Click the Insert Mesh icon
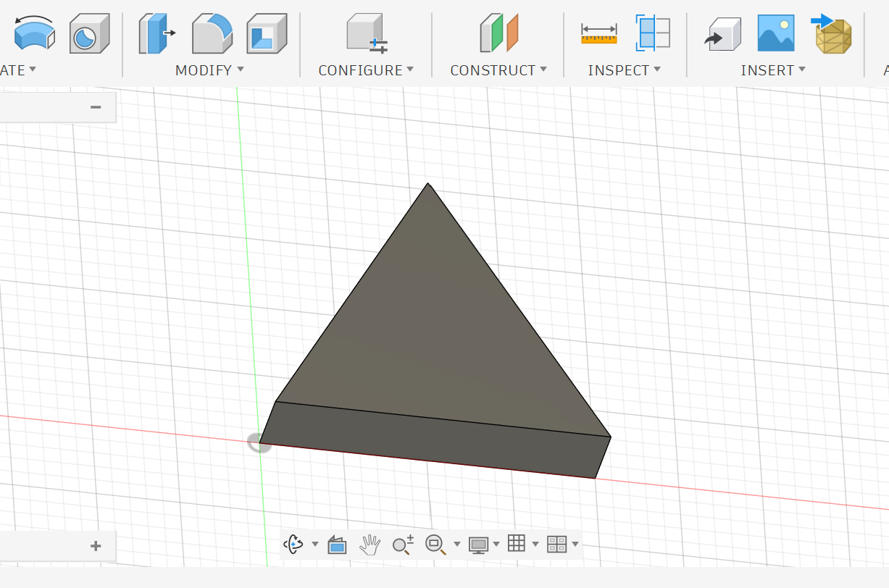Viewport: 889px width, 588px height. click(832, 33)
